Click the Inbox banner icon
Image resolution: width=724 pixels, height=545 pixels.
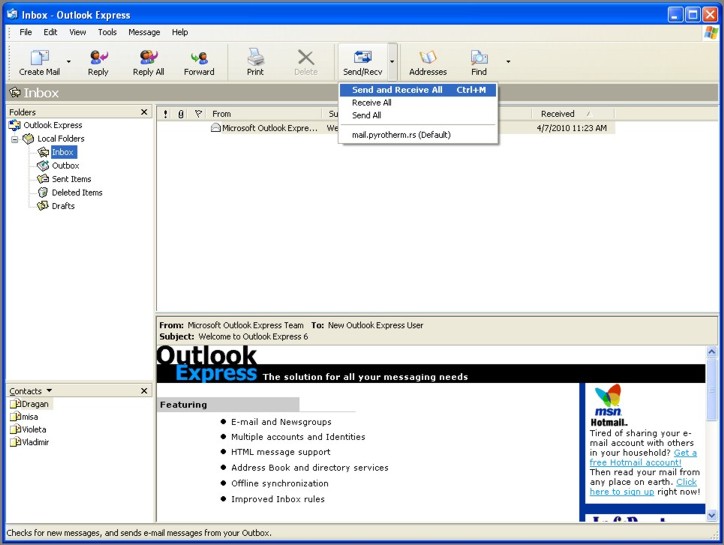pyautogui.click(x=15, y=92)
